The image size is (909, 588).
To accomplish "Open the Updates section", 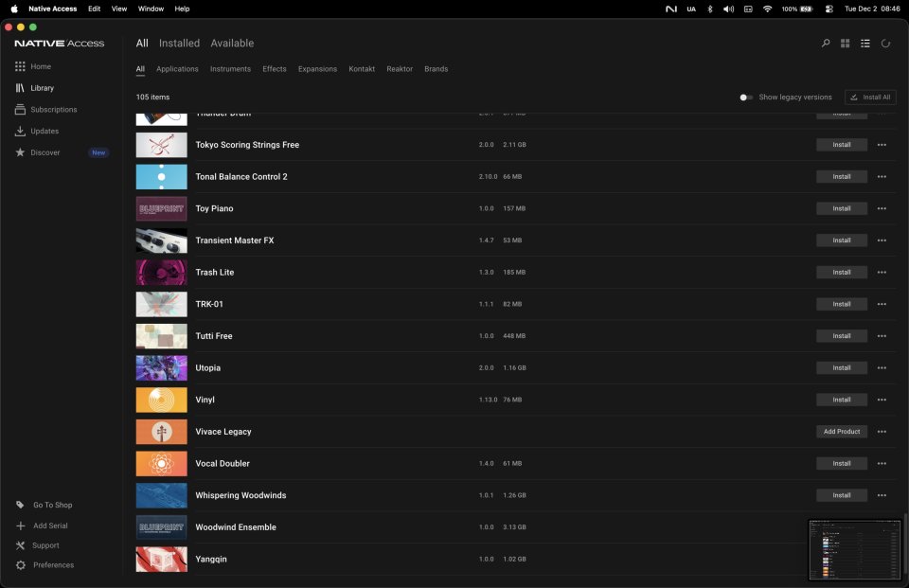I will pyautogui.click(x=47, y=131).
